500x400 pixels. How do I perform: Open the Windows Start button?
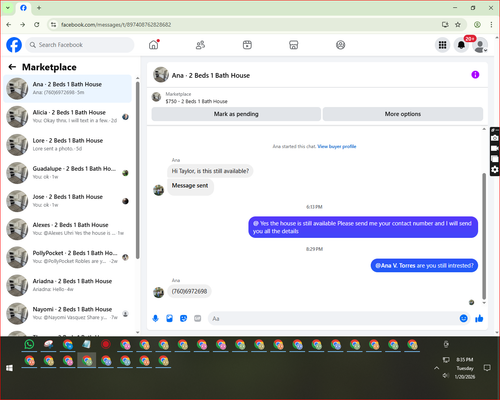pos(9,368)
